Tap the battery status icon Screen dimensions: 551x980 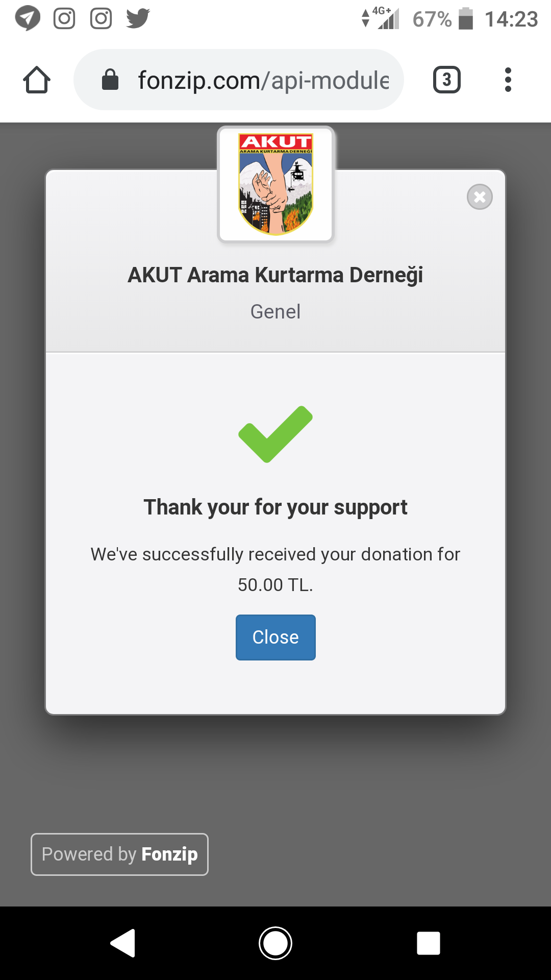tap(466, 19)
